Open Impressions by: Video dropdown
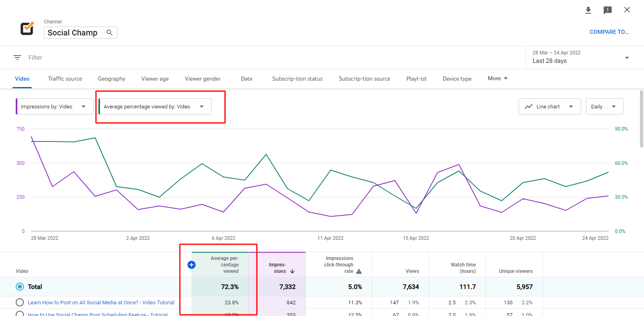This screenshot has width=644, height=316. [54, 106]
